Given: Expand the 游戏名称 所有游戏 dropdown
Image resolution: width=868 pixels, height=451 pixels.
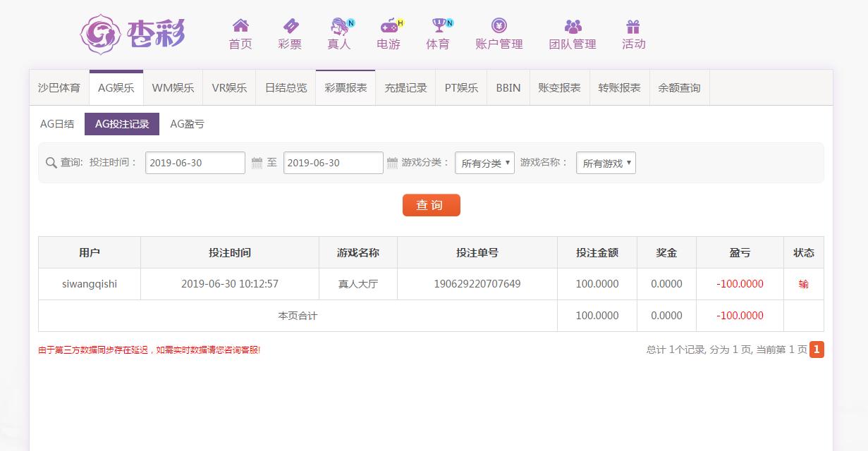Looking at the screenshot, I should click(x=606, y=163).
